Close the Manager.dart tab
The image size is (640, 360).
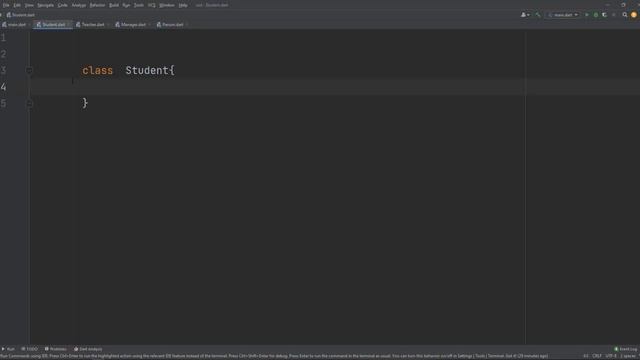[149, 25]
